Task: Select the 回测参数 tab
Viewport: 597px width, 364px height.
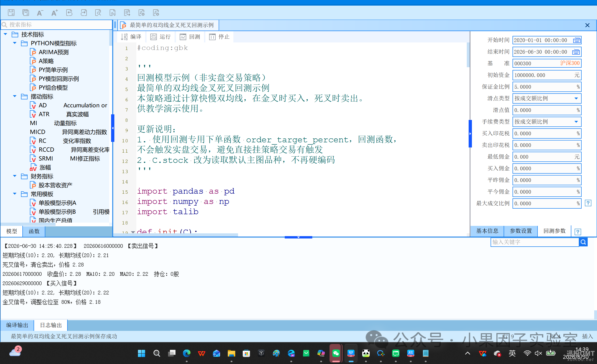Action: pyautogui.click(x=555, y=231)
